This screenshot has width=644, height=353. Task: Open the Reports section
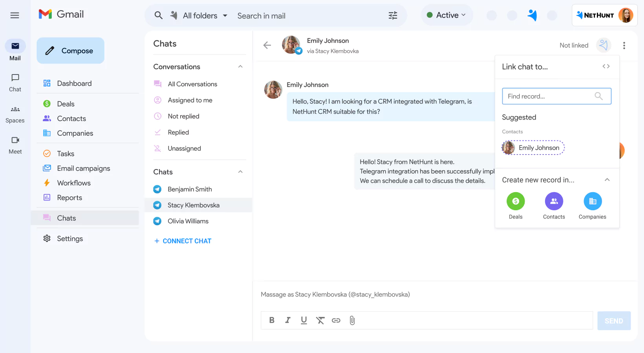pyautogui.click(x=70, y=198)
